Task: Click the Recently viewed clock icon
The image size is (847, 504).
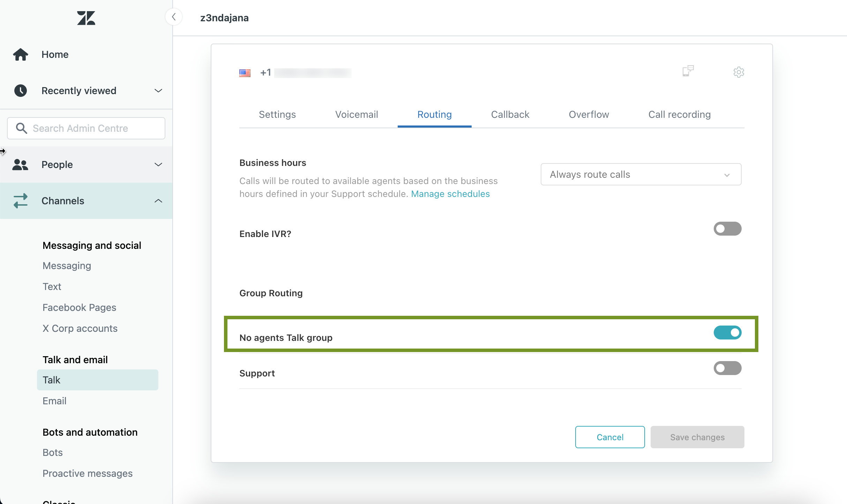Action: coord(21,90)
